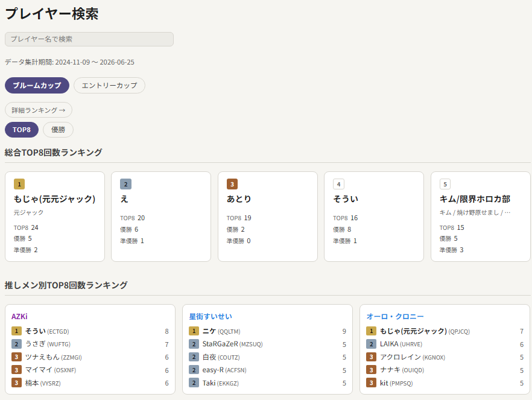Select kit (PMPSQ) row
Image resolution: width=532 pixels, height=400 pixels.
[445, 383]
